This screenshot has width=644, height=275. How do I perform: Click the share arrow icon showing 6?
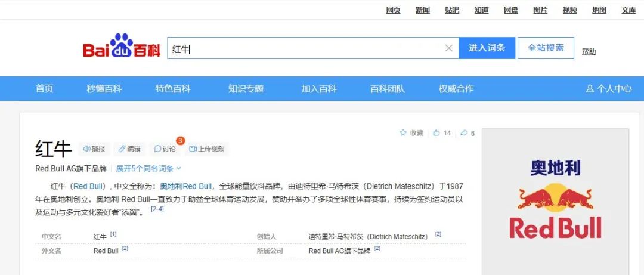(x=464, y=133)
